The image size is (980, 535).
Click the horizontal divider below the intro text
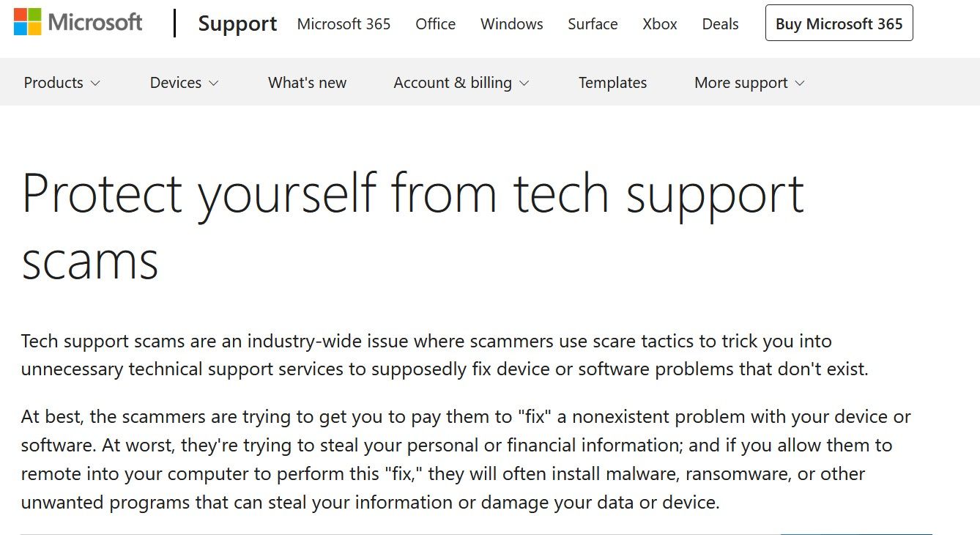(x=366, y=534)
